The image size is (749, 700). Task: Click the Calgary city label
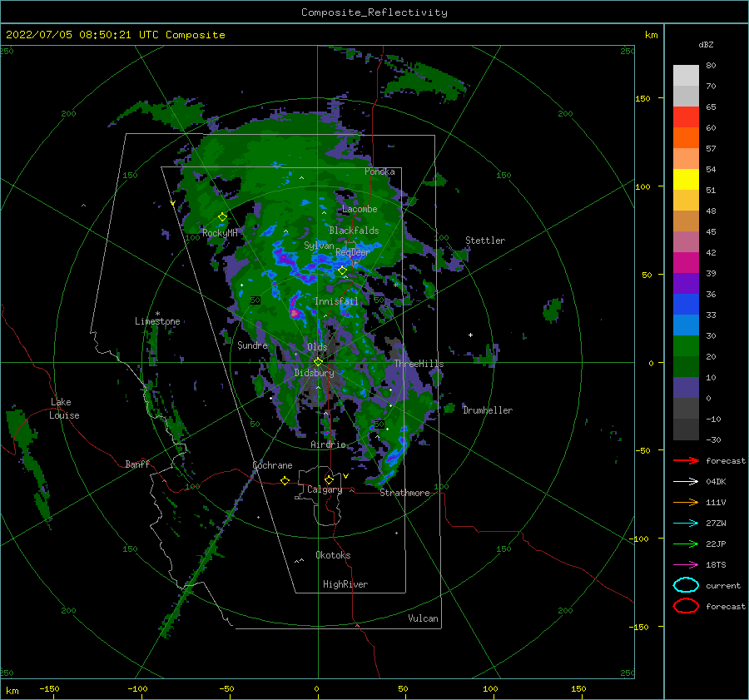(325, 489)
